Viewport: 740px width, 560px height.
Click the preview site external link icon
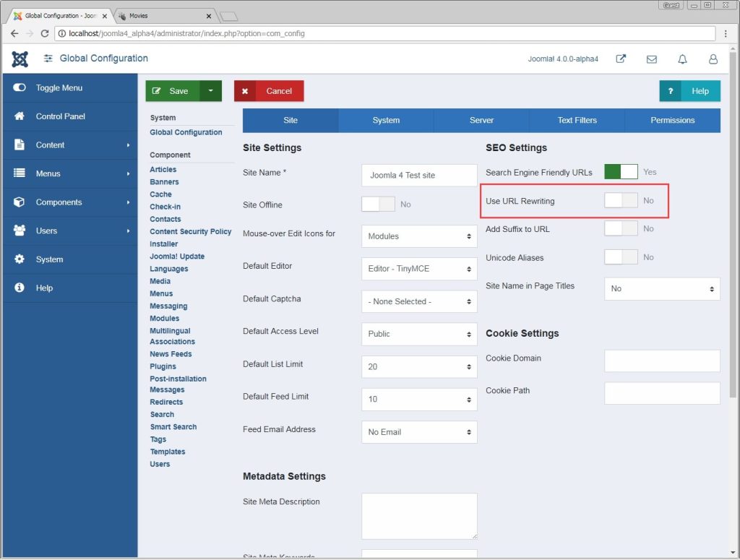(x=620, y=59)
